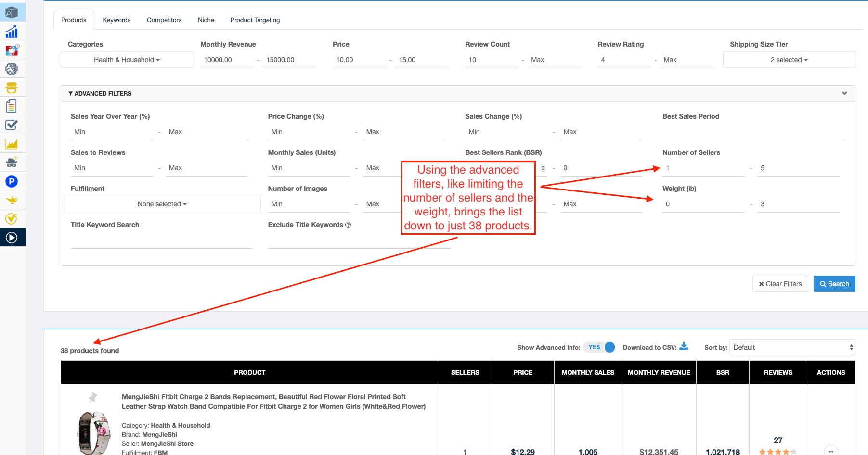
Task: Click the Search button
Action: click(x=834, y=284)
